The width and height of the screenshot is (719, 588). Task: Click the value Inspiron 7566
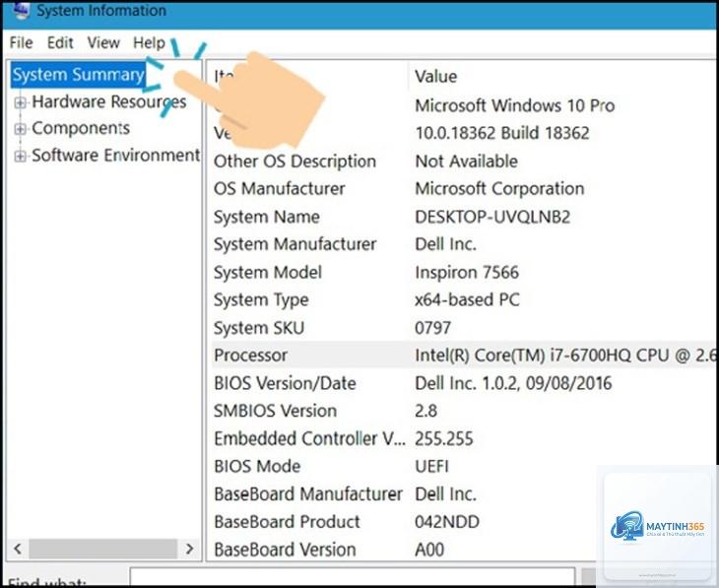(467, 273)
